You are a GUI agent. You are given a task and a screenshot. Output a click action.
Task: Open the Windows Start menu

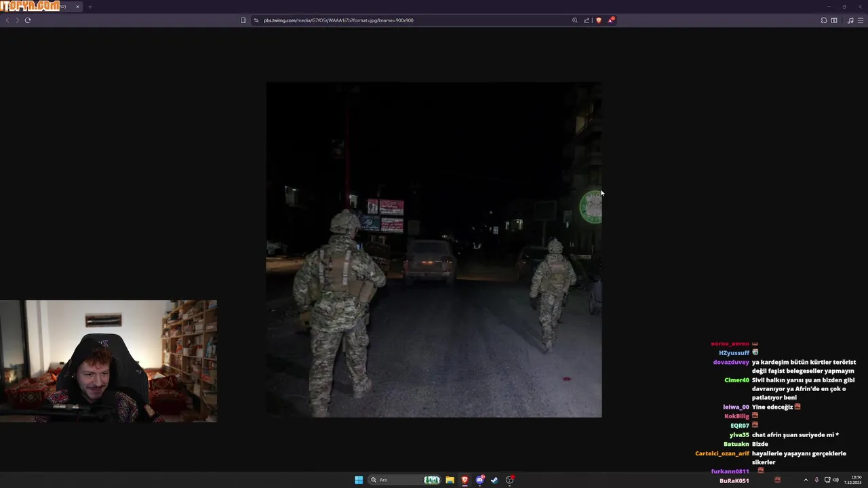click(359, 480)
